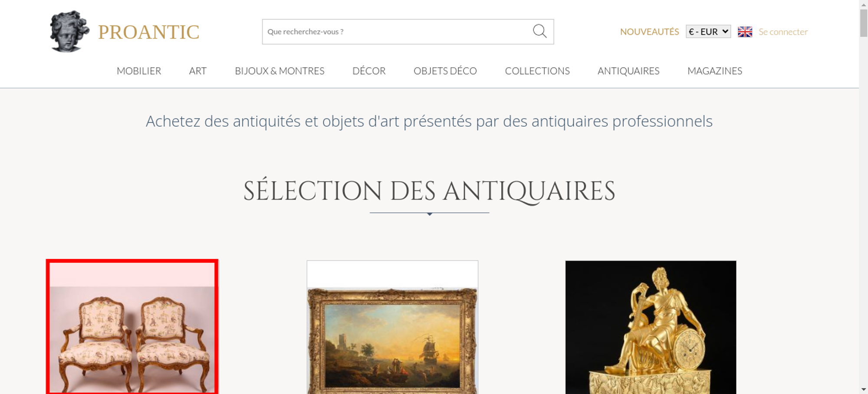Go to the ANTIQUAIRES section

[628, 71]
